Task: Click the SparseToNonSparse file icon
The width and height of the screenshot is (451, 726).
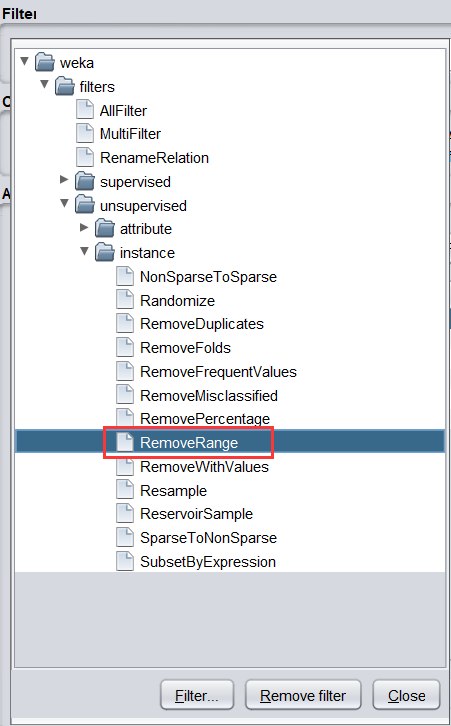Action: (125, 538)
